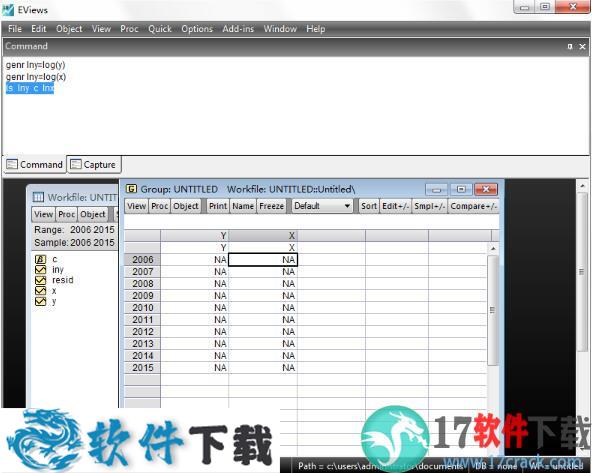592x473 pixels.
Task: Select row header 2007
Action: point(142,272)
